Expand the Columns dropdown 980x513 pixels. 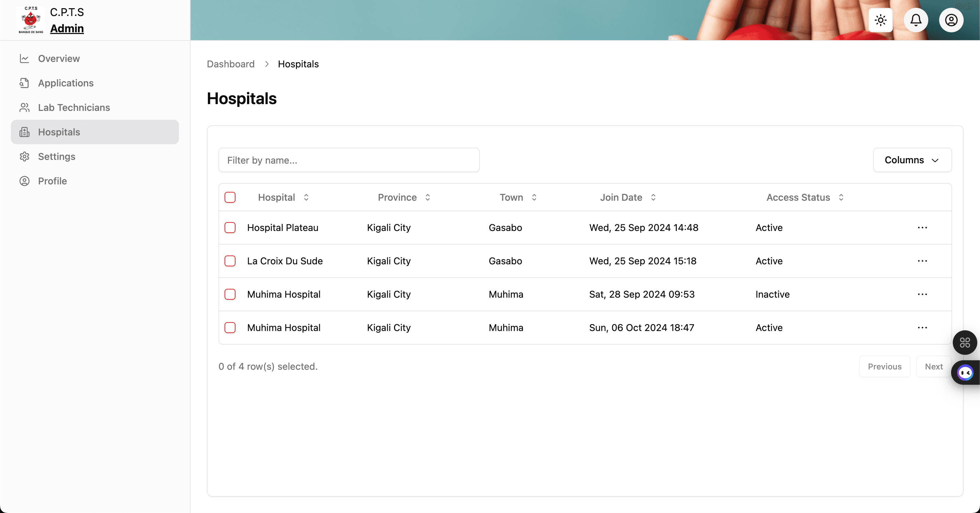tap(912, 160)
